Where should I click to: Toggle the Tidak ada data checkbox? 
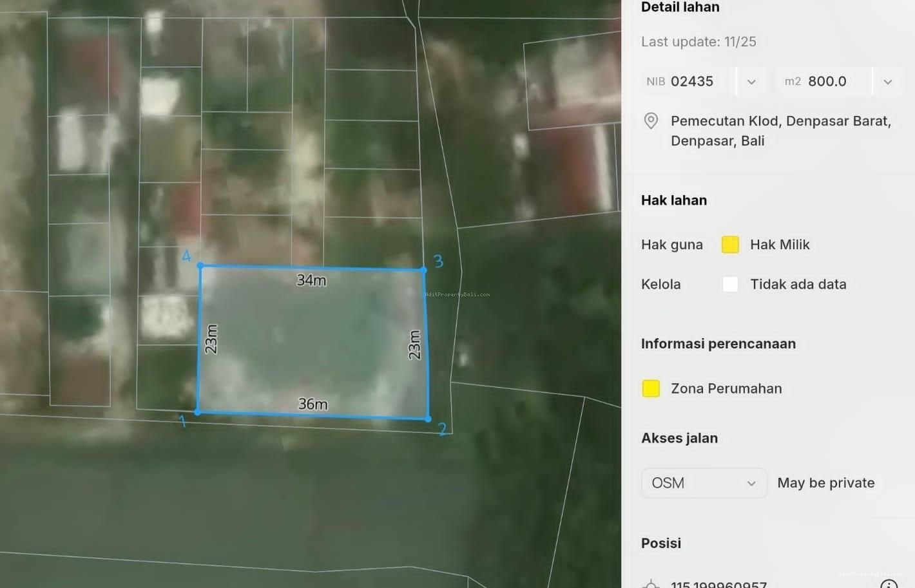[x=729, y=283]
